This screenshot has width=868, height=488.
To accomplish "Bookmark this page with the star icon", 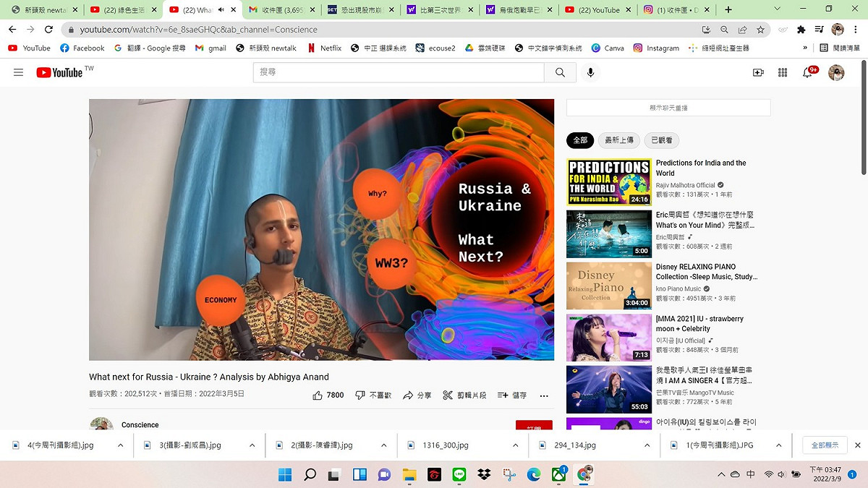I will 760,30.
